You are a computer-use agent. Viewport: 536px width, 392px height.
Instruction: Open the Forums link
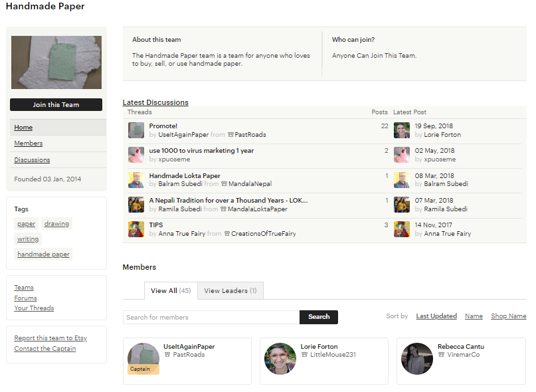click(x=25, y=298)
